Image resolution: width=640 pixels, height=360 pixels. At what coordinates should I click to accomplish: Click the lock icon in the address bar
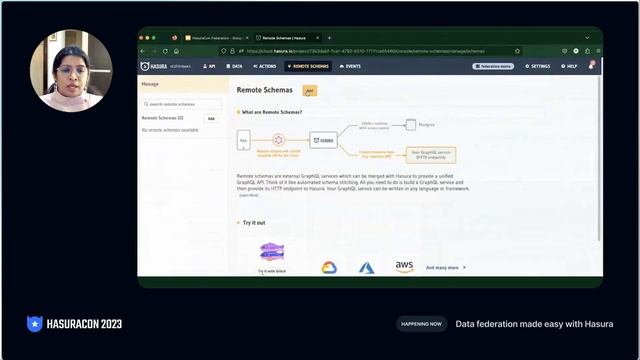coord(232,51)
